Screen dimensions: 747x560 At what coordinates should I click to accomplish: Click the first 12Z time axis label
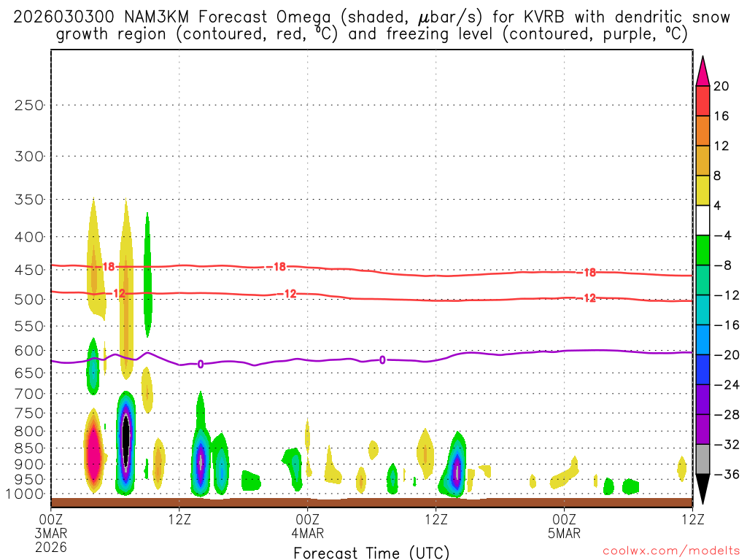click(179, 519)
